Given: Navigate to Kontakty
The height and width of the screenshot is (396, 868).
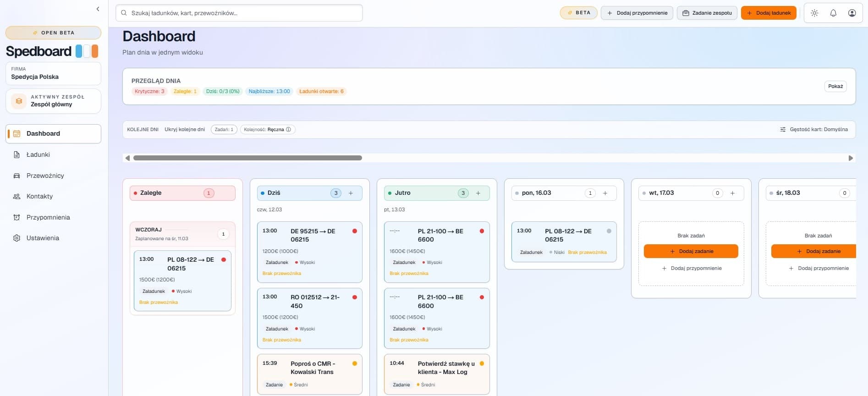Looking at the screenshot, I should [x=53, y=196].
